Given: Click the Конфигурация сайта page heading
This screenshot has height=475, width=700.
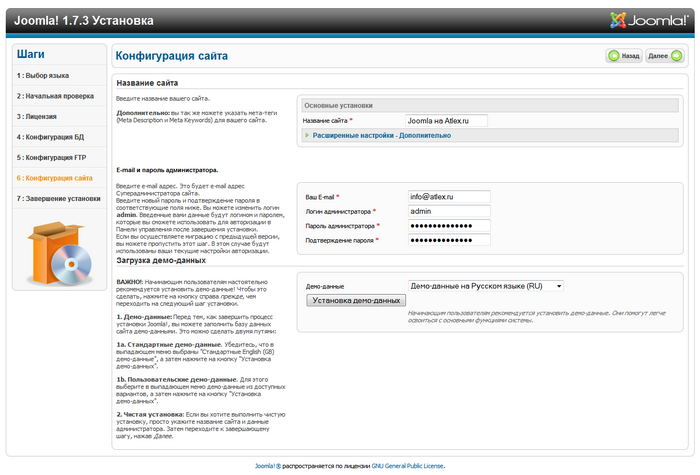Looking at the screenshot, I should click(171, 56).
